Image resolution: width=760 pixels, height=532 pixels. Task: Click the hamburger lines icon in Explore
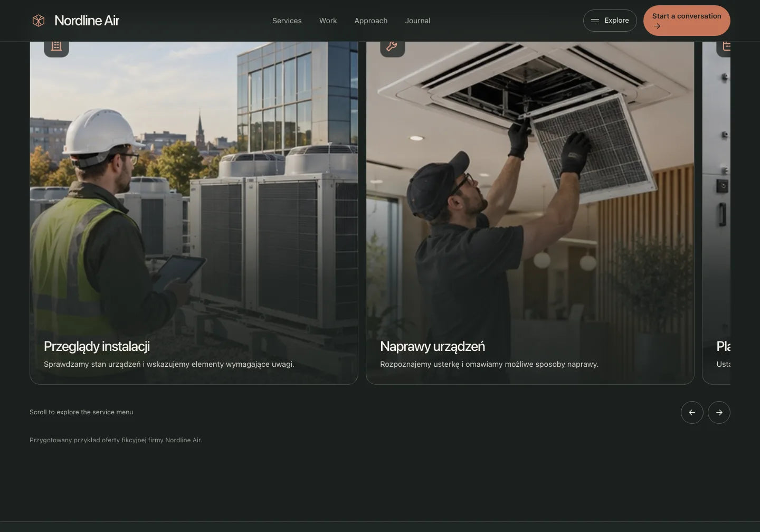pyautogui.click(x=595, y=21)
